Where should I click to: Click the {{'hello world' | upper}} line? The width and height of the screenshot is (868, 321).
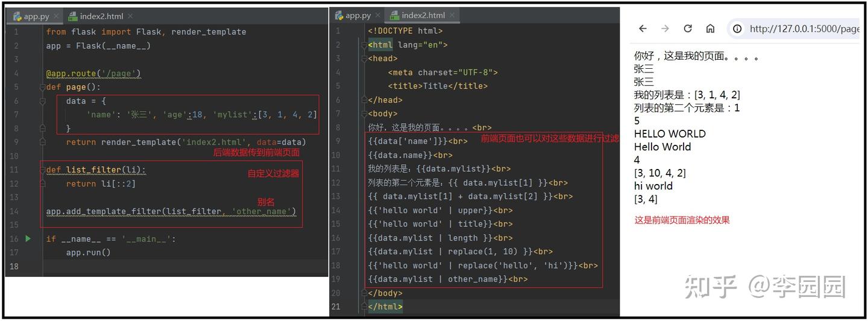(x=440, y=211)
